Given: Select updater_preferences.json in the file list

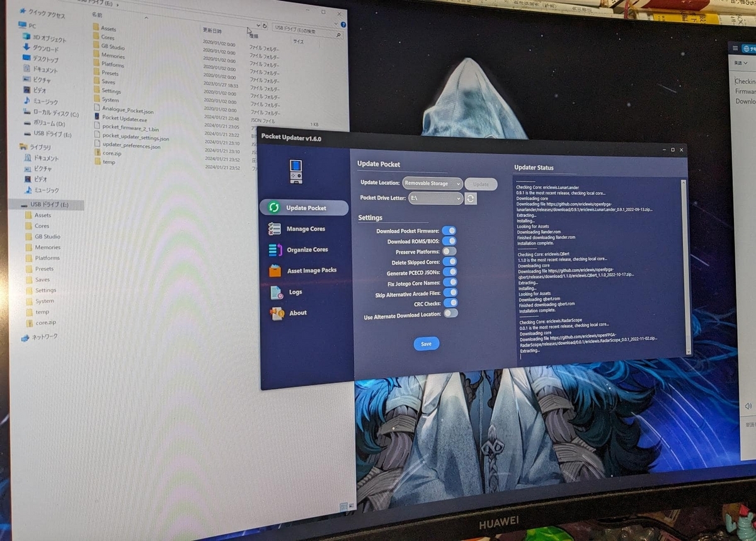Looking at the screenshot, I should pyautogui.click(x=127, y=146).
